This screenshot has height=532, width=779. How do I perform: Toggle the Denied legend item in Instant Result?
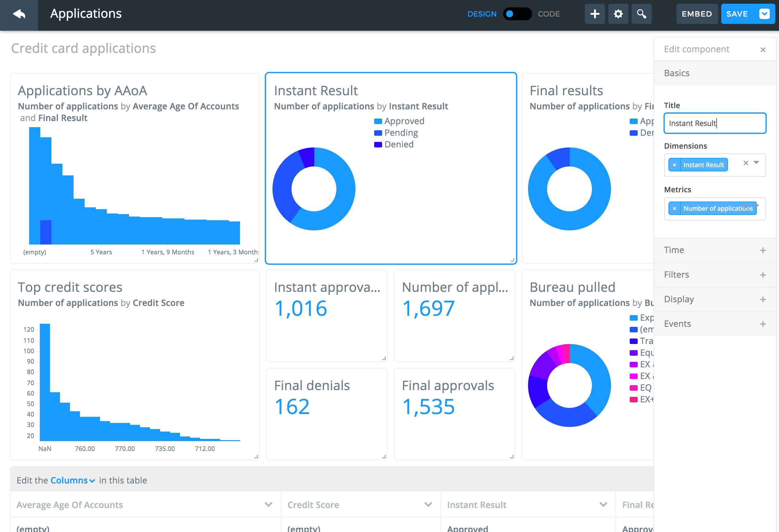tap(398, 144)
